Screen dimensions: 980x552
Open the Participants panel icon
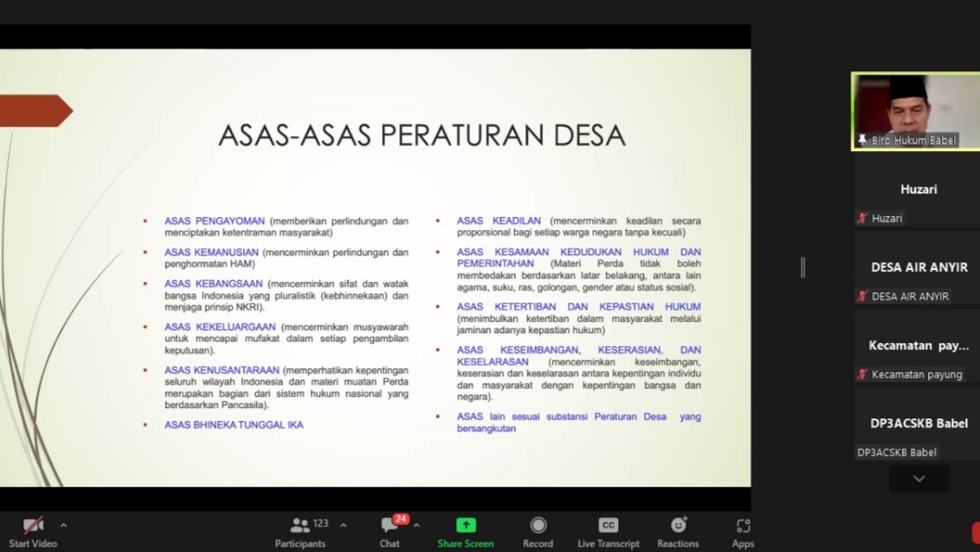pyautogui.click(x=300, y=525)
